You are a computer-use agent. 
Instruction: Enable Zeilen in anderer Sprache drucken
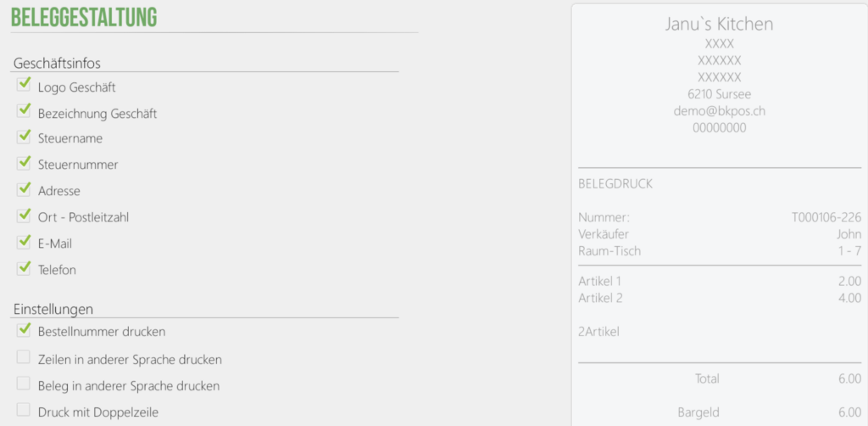23,357
